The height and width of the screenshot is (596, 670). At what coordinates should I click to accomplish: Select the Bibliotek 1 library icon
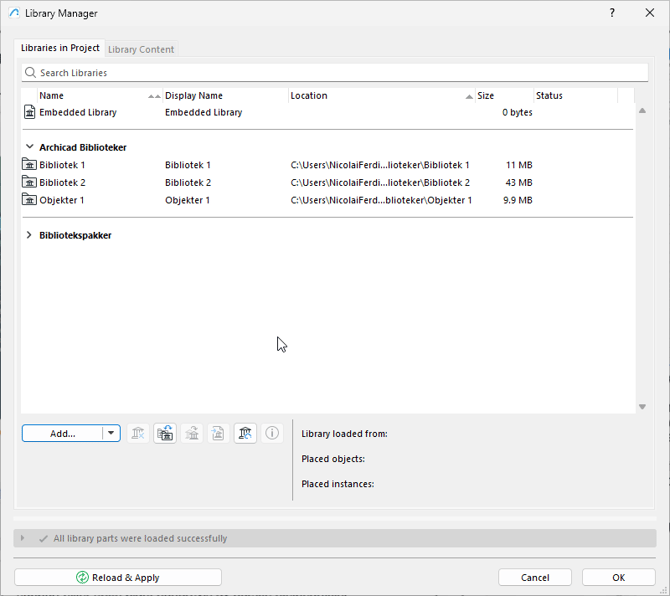coord(30,165)
